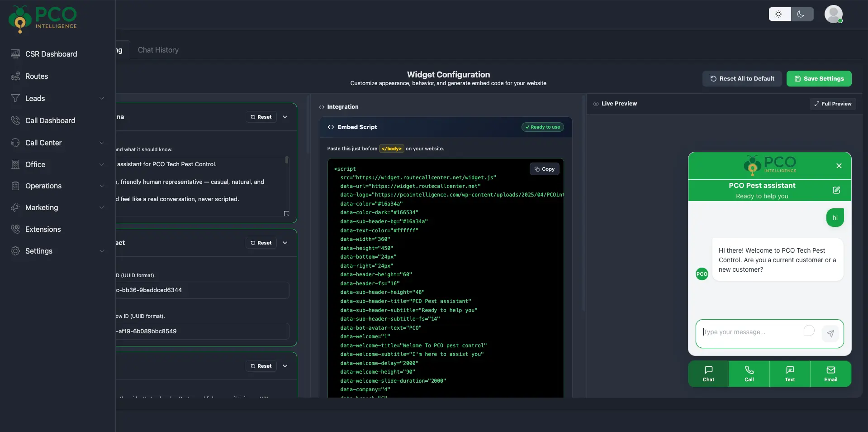This screenshot has height=432, width=868.
Task: Click the persona textarea scrollbar
Action: [x=287, y=160]
